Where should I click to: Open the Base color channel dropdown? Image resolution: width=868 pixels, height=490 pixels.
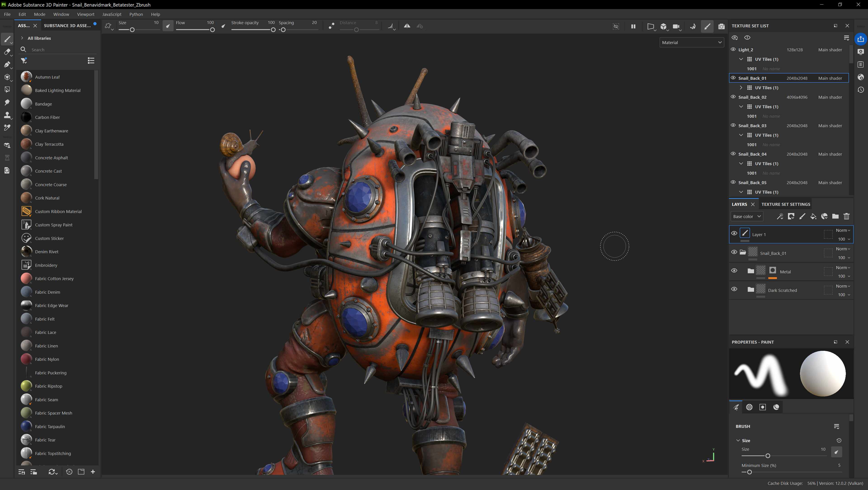pyautogui.click(x=746, y=217)
